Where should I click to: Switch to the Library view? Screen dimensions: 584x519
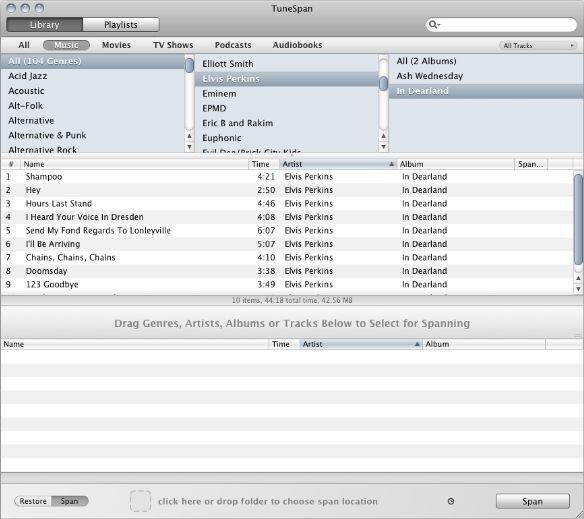click(x=45, y=25)
